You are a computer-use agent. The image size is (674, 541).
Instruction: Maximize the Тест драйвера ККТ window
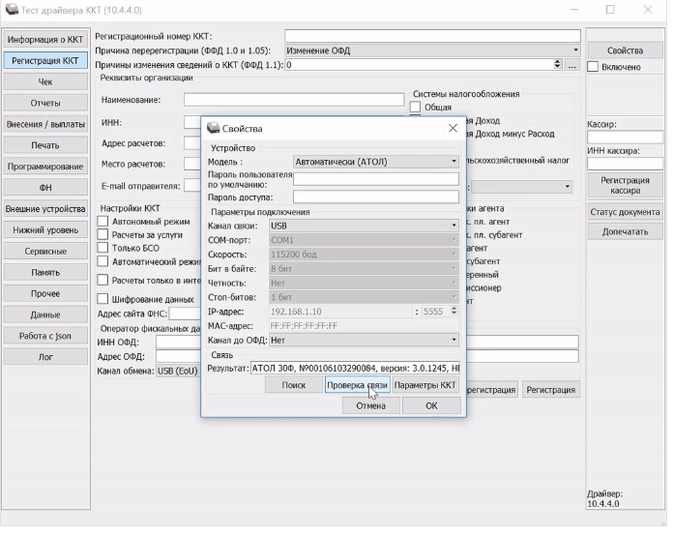(610, 10)
